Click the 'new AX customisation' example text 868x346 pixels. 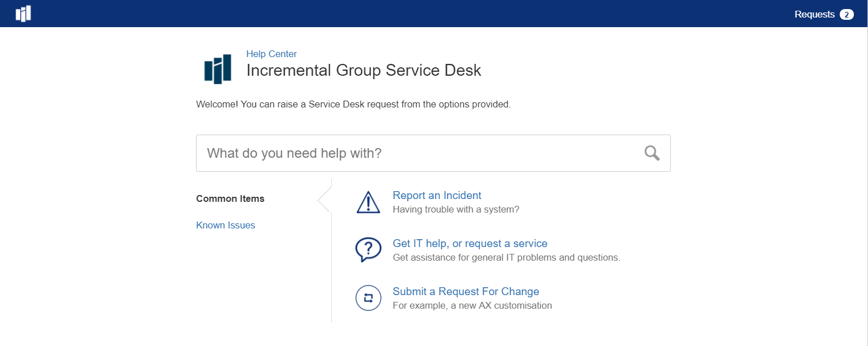[x=472, y=305]
